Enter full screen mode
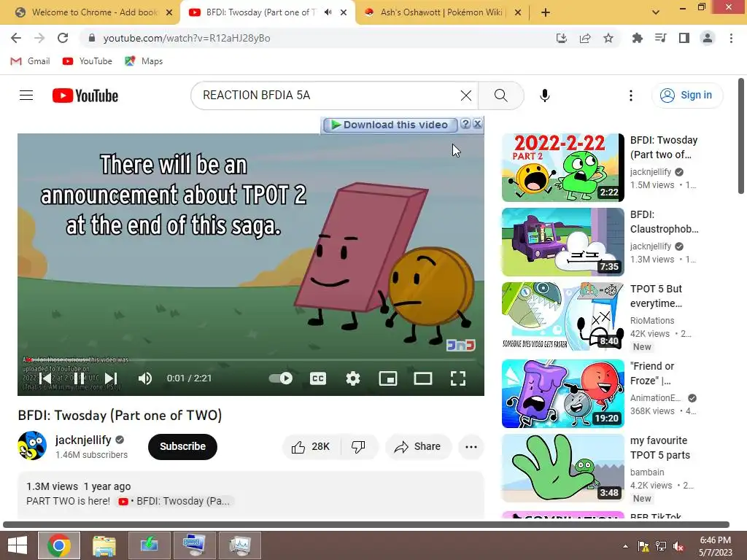Screen dimensions: 747x560 pos(458,378)
